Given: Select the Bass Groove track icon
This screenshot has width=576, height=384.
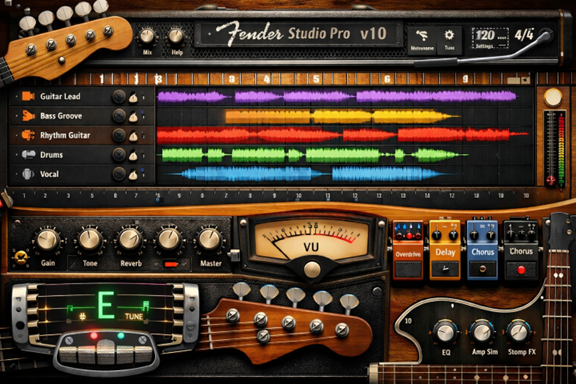Looking at the screenshot, I should [28, 116].
